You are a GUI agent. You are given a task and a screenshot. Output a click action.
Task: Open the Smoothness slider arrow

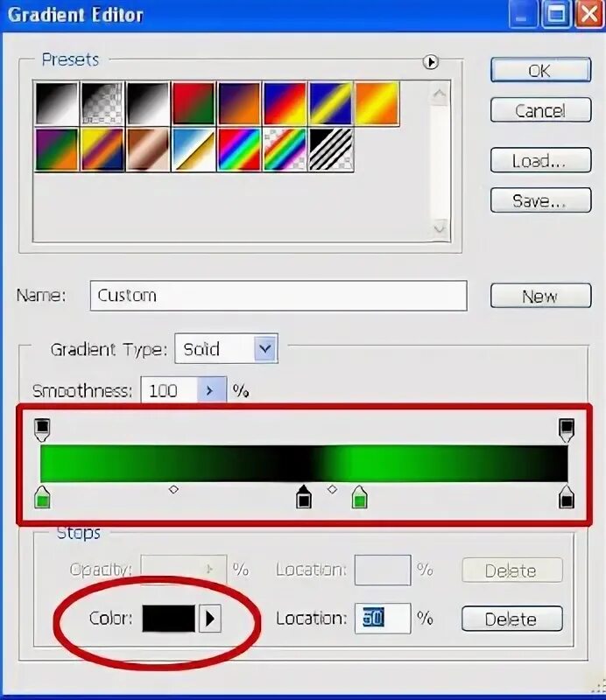click(211, 390)
